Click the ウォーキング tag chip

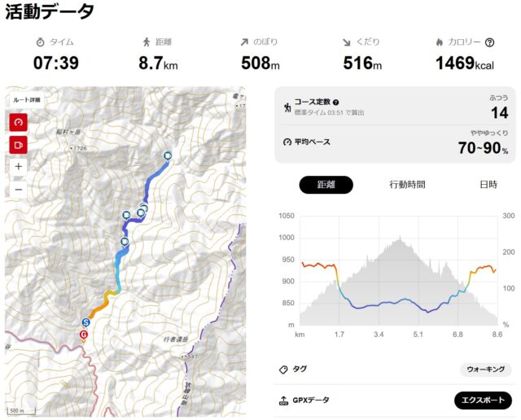(x=485, y=370)
